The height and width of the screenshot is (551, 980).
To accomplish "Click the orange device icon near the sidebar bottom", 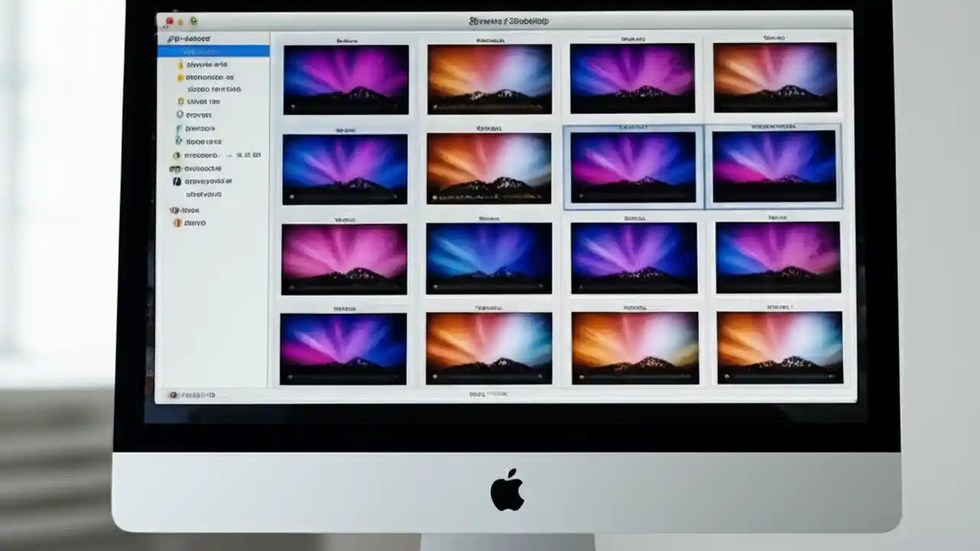I will [176, 222].
